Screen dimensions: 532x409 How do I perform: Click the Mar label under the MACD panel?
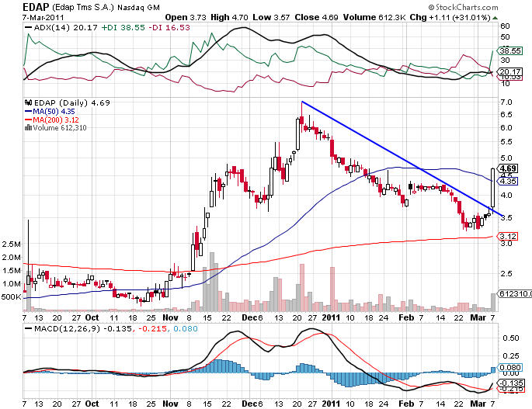point(478,404)
